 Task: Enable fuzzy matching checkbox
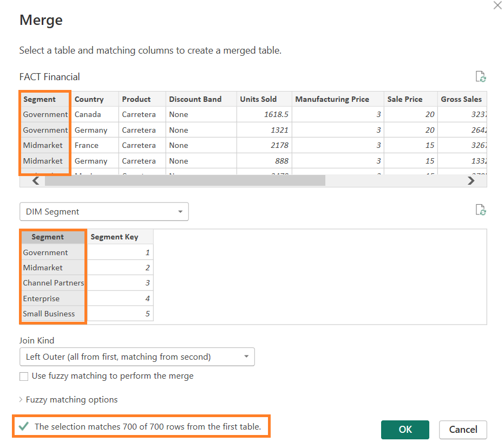coord(24,376)
